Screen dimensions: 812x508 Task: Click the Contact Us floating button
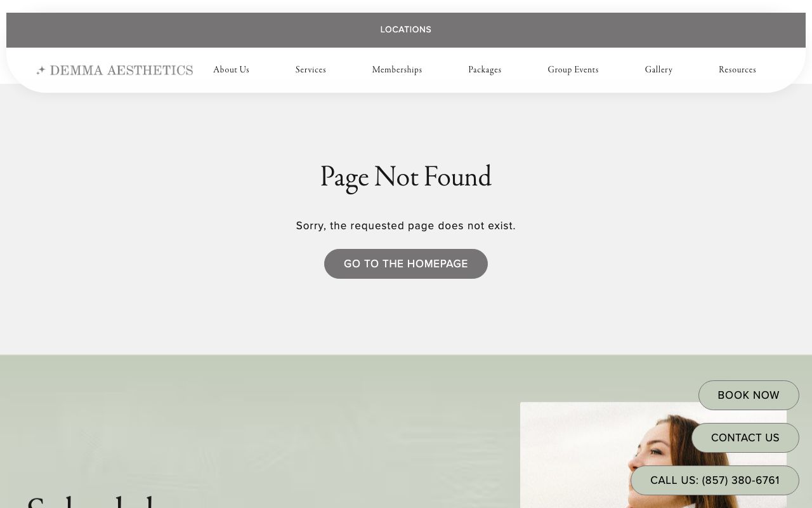[745, 438]
